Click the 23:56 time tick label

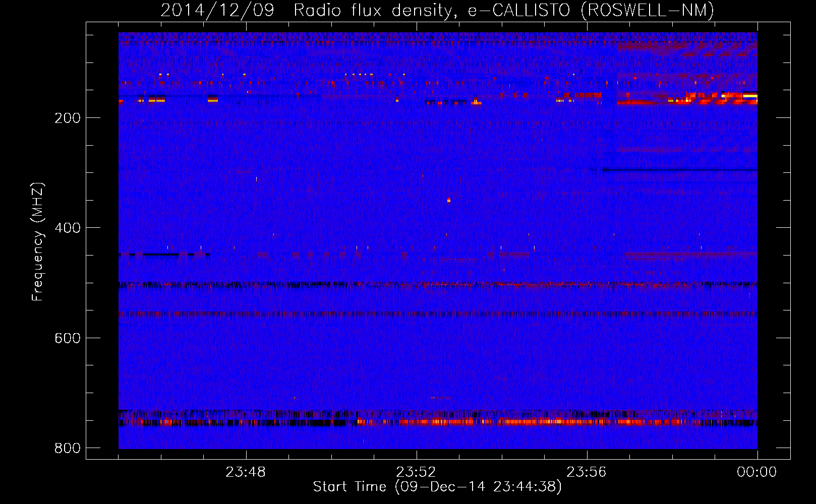point(587,472)
